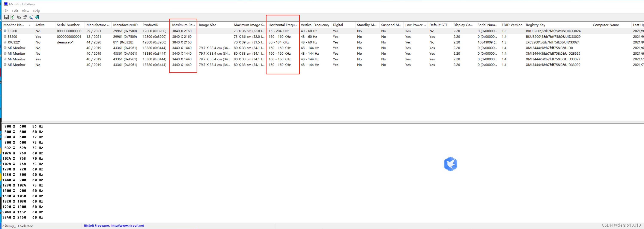Image resolution: width=644 pixels, height=229 pixels.
Task: Click the monitor icon of the JXC3221 row
Action: point(5,42)
